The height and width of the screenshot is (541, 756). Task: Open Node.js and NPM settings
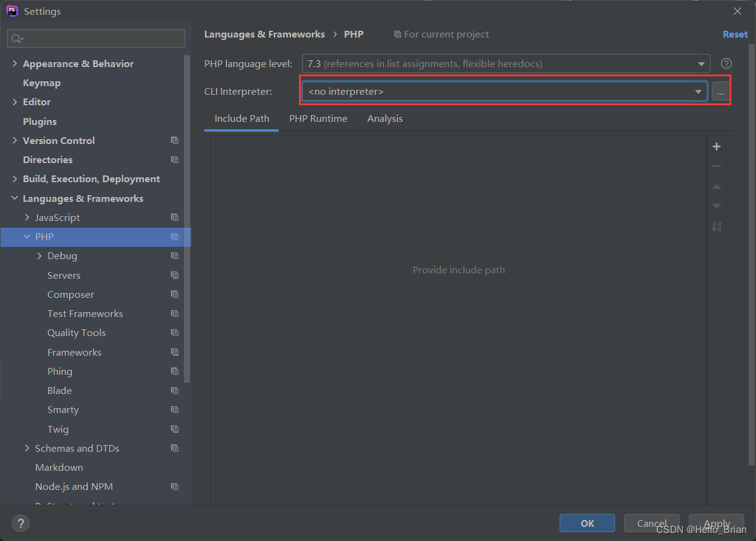[x=74, y=486]
